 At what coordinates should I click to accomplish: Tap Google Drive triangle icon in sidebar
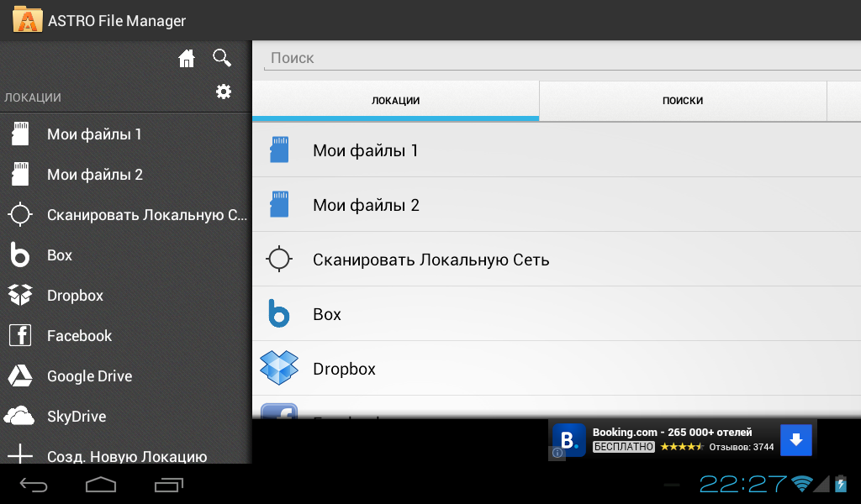(x=20, y=375)
